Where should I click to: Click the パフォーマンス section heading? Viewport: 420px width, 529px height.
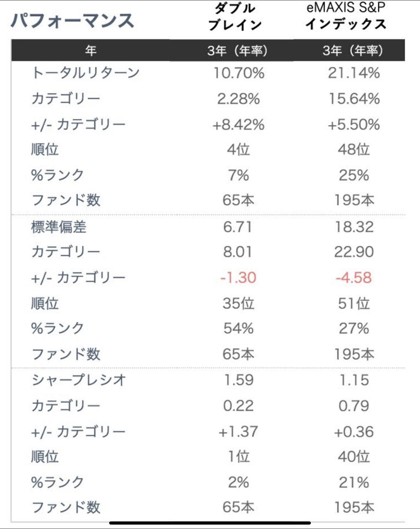pyautogui.click(x=73, y=21)
